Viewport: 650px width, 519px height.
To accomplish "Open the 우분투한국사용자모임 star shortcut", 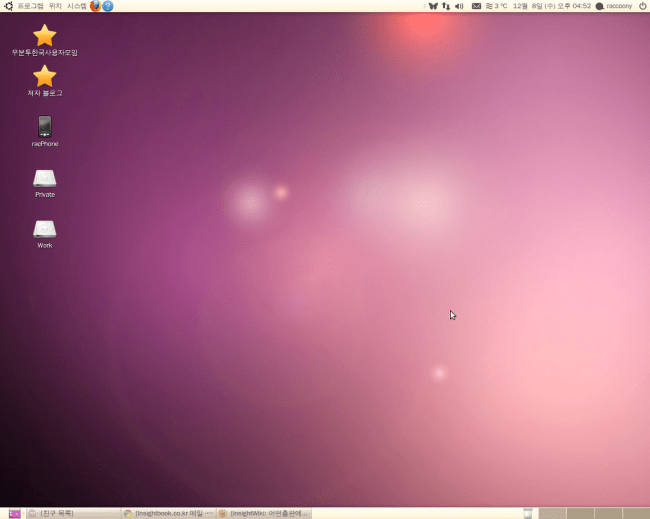I will [x=44, y=36].
